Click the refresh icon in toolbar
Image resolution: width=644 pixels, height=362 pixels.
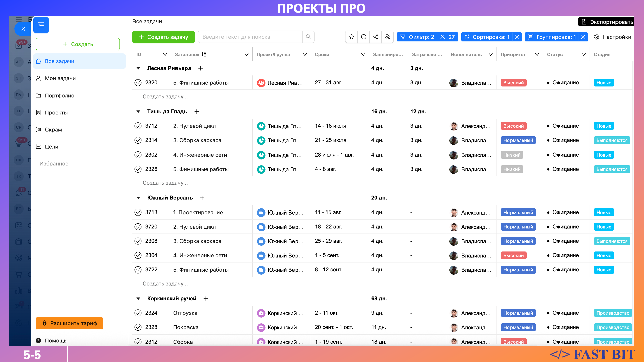click(x=363, y=37)
